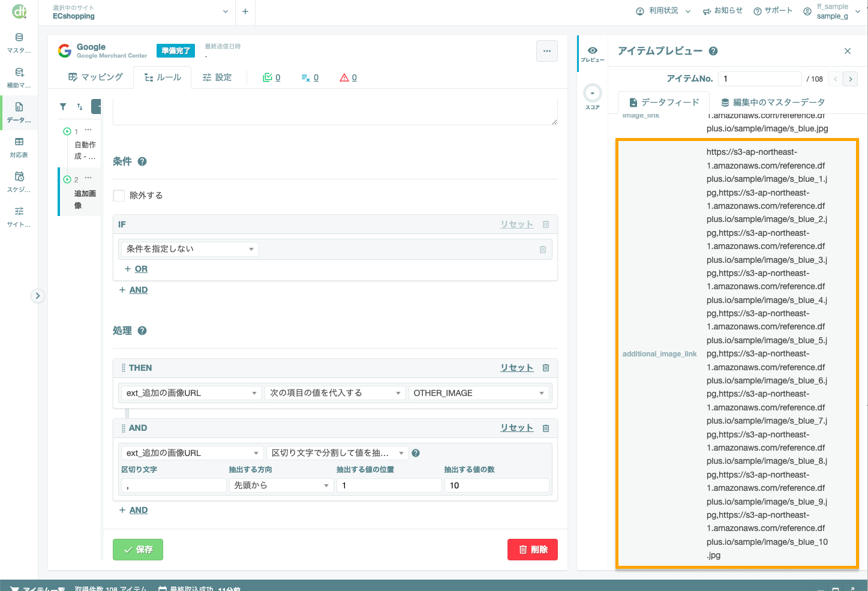
Task: Open the スケジュール schedule sidebar icon
Action: (x=19, y=182)
